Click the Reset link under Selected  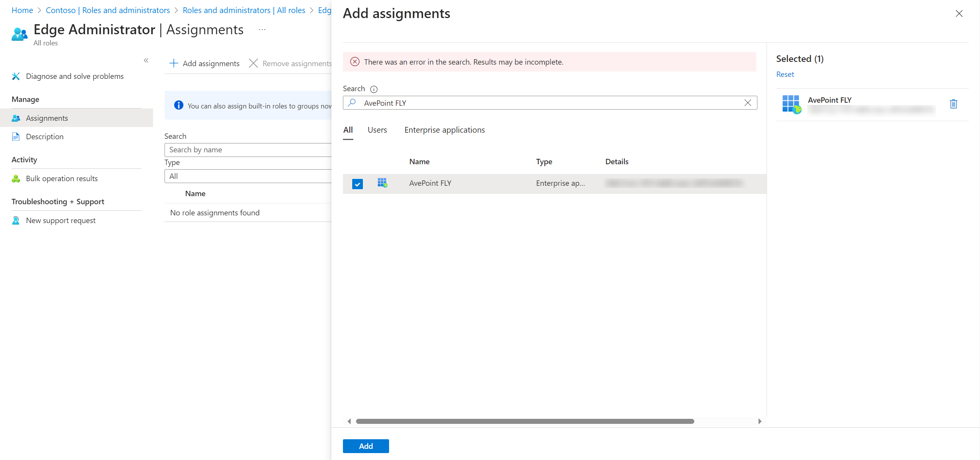(785, 74)
